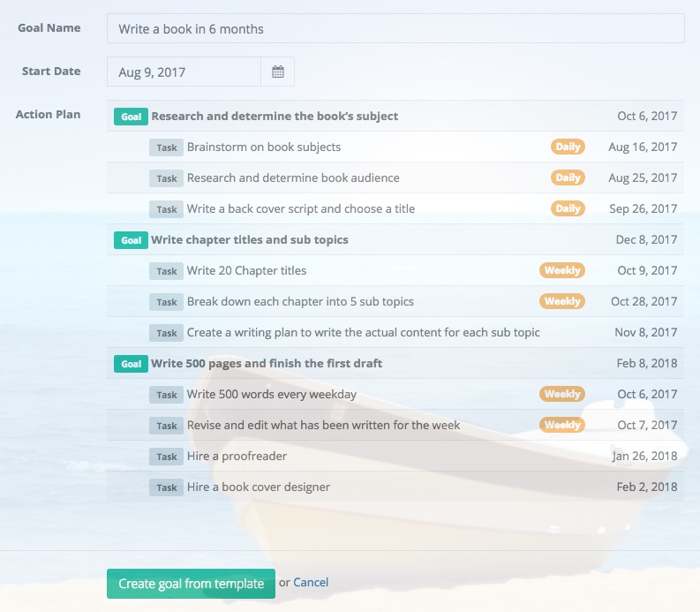The height and width of the screenshot is (612, 700).
Task: Select the Create a writing plan task row
Action: (363, 332)
